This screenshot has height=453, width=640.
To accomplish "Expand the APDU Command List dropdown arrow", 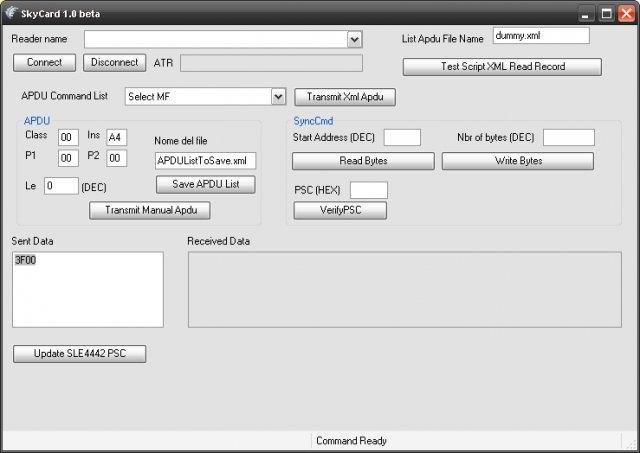I will click(278, 97).
